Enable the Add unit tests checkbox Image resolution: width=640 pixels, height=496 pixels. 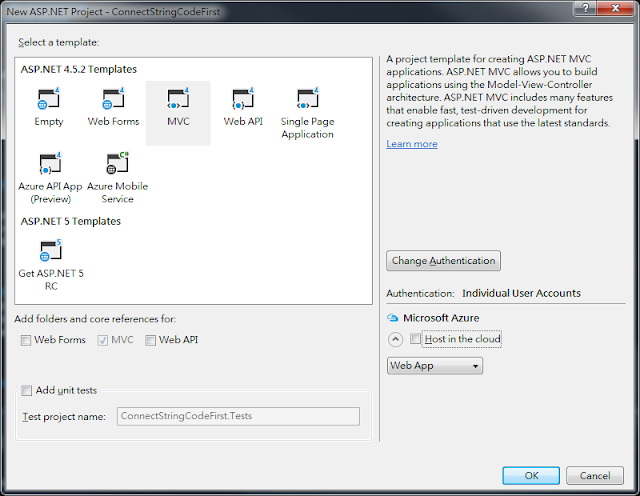27,390
